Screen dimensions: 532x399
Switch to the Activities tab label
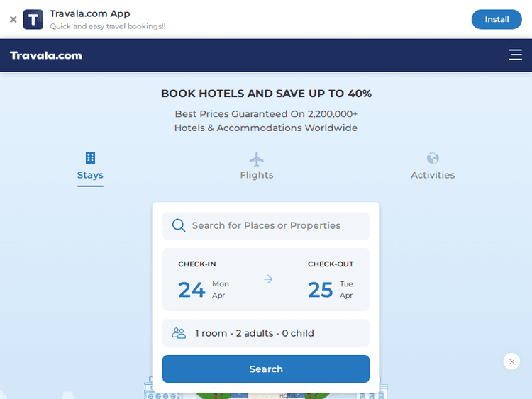pos(433,175)
